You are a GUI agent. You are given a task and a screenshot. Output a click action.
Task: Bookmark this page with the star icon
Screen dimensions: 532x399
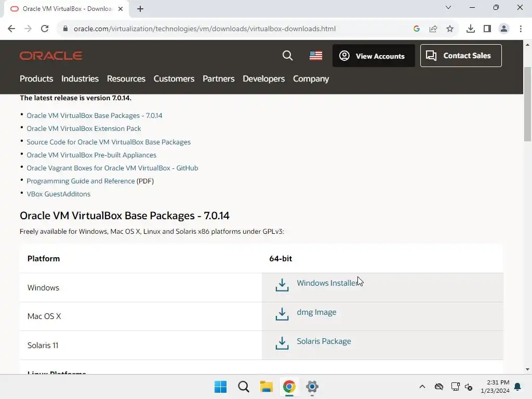click(450, 29)
